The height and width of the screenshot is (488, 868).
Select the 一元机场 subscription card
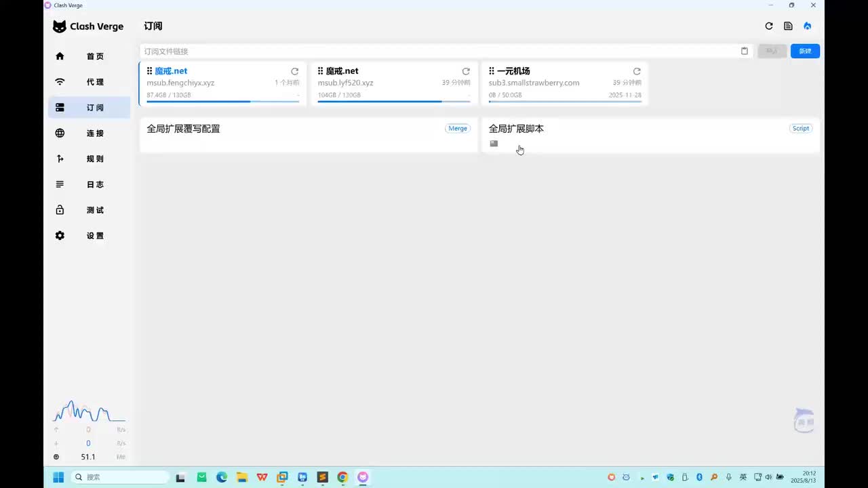coord(565,84)
